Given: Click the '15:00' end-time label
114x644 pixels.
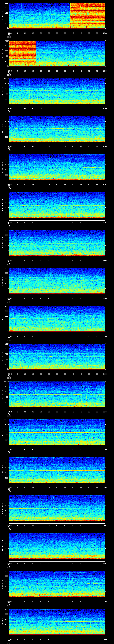Looking at the screenshot, I should [105, 33].
